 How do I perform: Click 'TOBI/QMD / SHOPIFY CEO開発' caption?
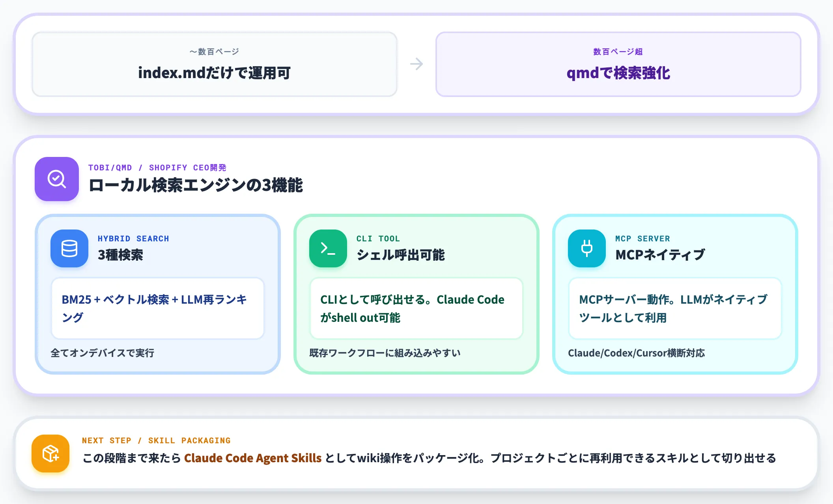point(157,168)
